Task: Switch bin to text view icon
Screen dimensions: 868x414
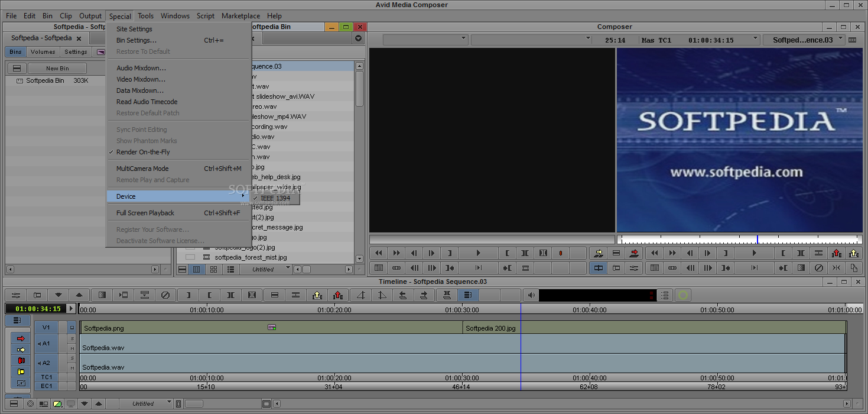Action: (x=197, y=269)
